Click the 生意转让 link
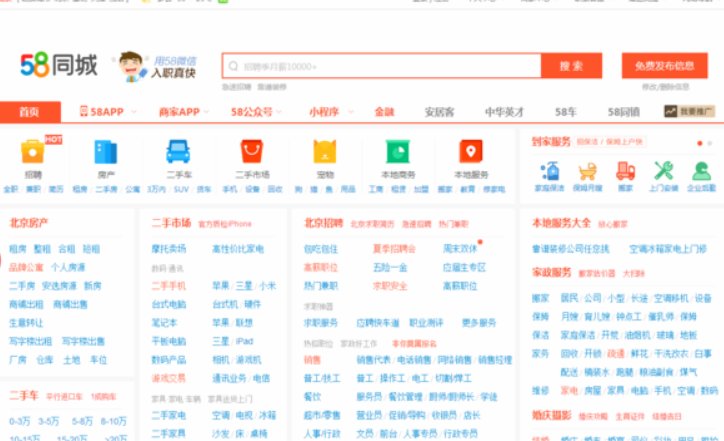Image resolution: width=724 pixels, height=441 pixels. (26, 323)
